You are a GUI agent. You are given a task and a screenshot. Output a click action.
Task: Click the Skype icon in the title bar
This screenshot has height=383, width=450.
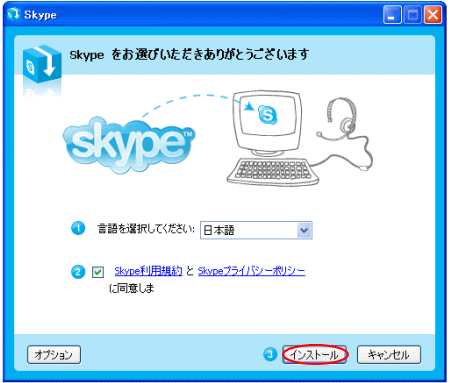(x=14, y=14)
